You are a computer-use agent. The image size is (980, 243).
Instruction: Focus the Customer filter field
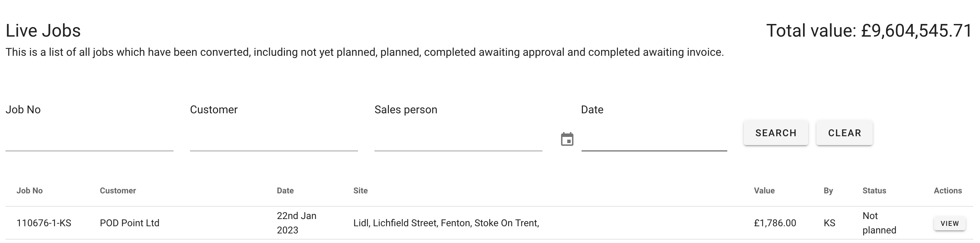[x=274, y=140]
